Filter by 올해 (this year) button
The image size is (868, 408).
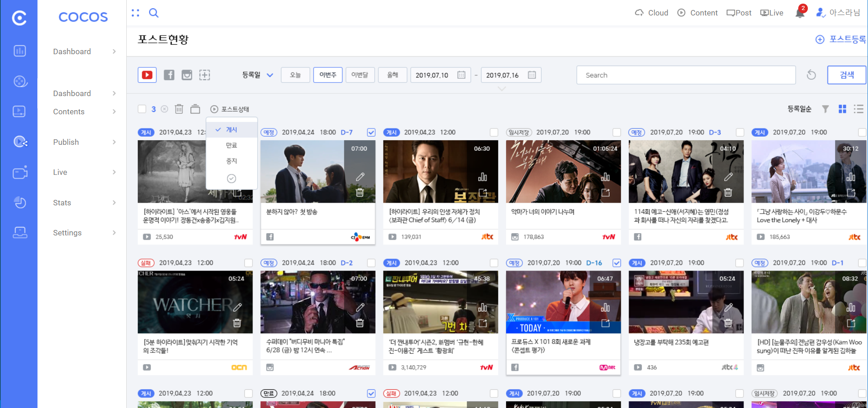coord(393,75)
